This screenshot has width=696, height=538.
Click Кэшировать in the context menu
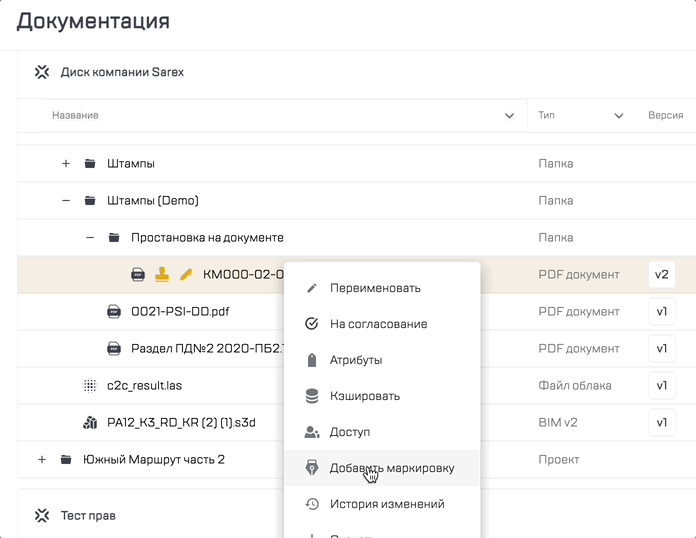click(365, 396)
